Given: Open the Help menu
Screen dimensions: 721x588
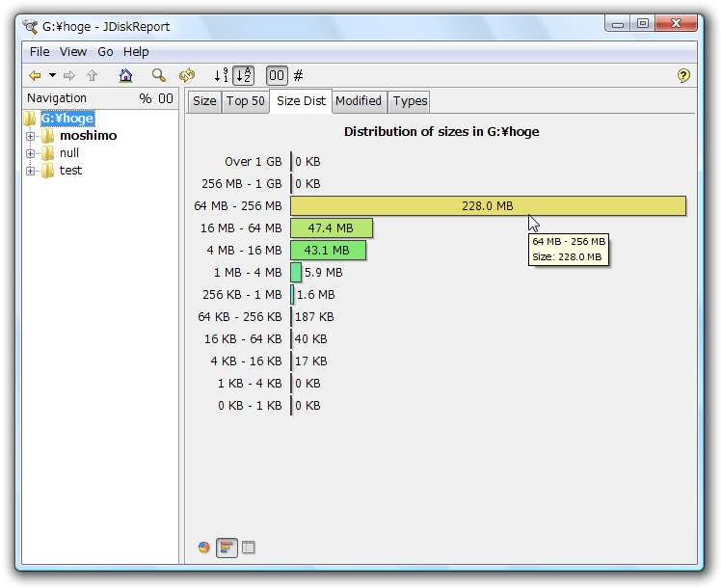Looking at the screenshot, I should (136, 52).
